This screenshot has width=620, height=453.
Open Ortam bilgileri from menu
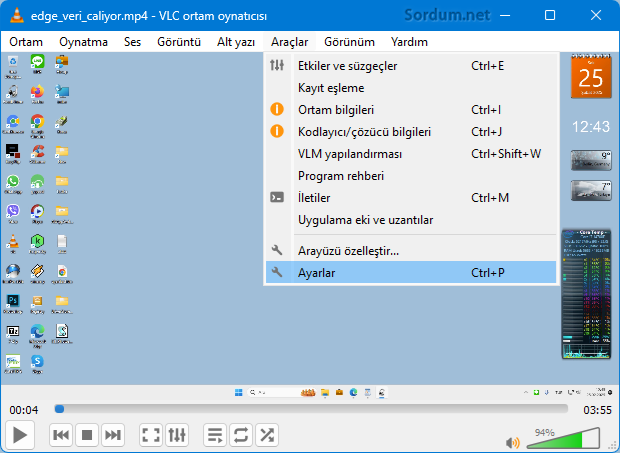(x=411, y=109)
